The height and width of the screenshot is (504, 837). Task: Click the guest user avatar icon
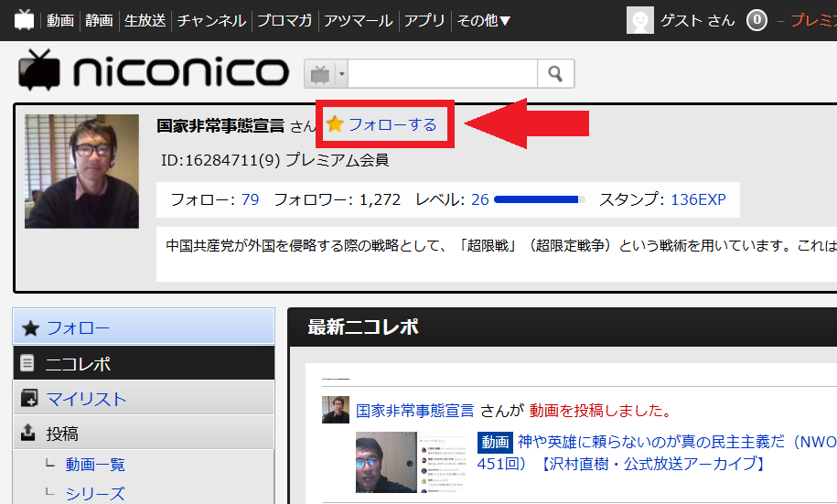coord(640,20)
